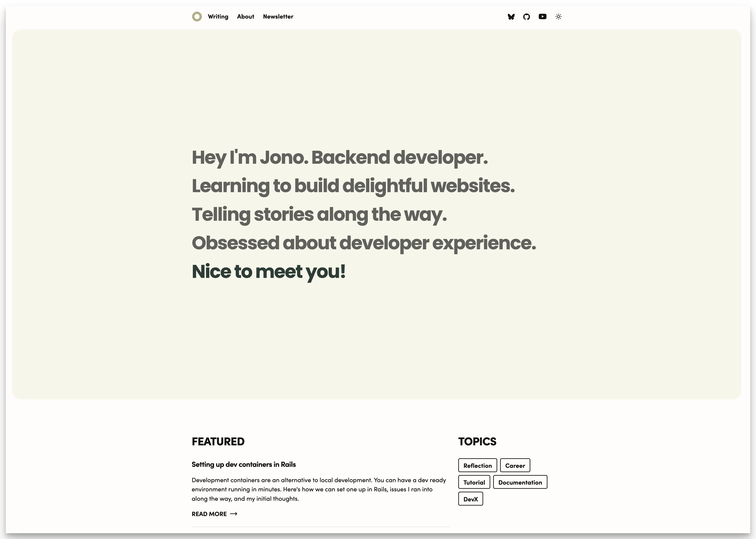This screenshot has width=756, height=539.
Task: Click the circular site logo
Action: click(197, 17)
